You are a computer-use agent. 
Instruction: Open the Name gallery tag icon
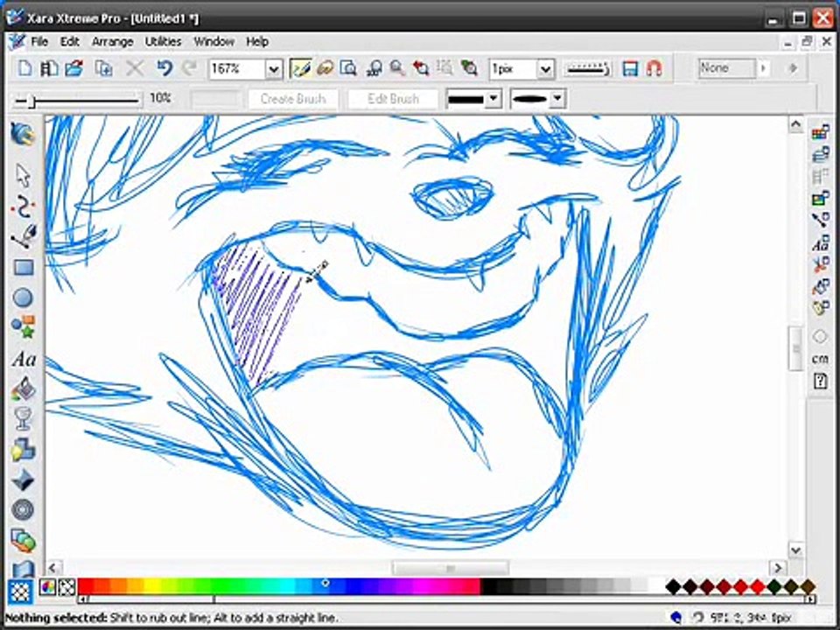(820, 308)
